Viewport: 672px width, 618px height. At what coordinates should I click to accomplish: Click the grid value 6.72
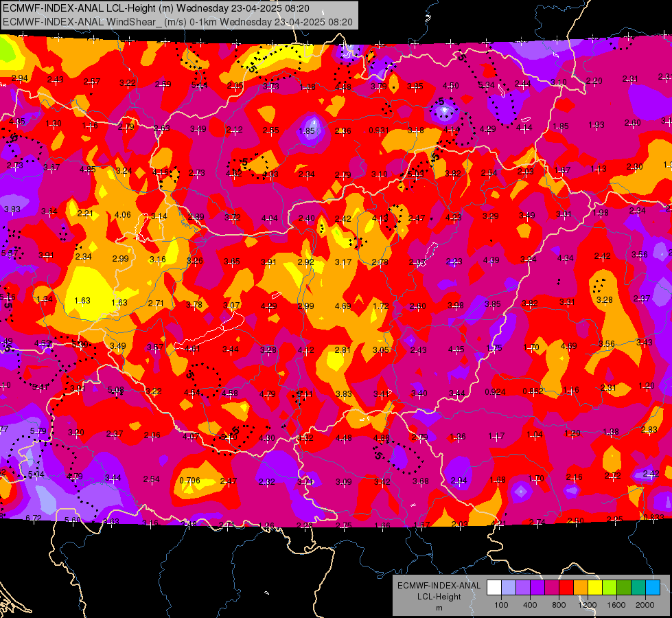point(34,518)
